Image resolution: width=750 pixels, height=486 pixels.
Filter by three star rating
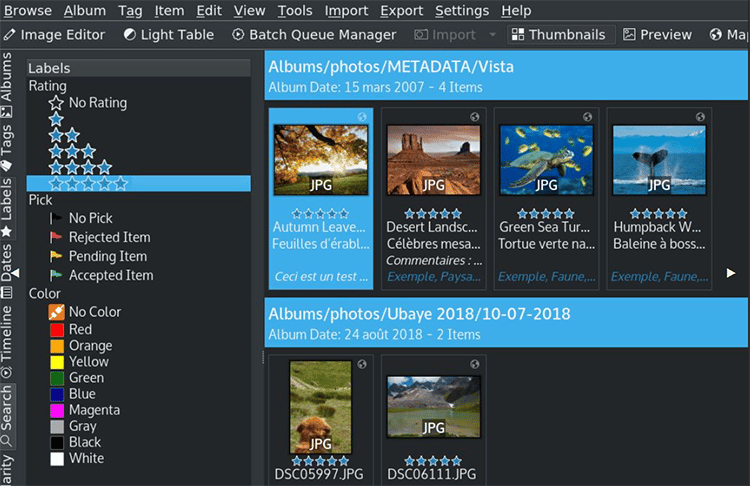point(72,151)
